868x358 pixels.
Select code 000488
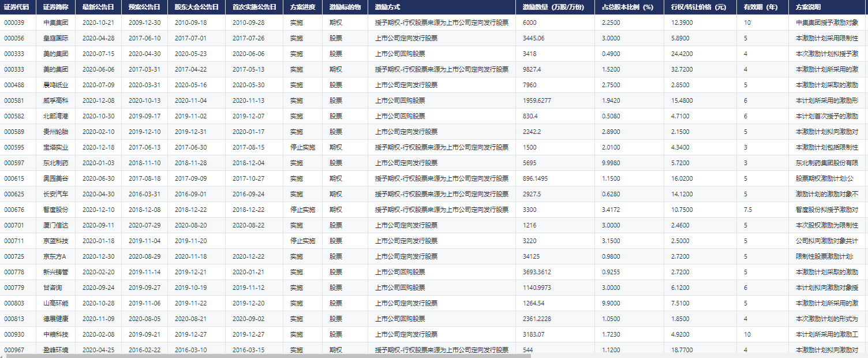click(x=14, y=85)
